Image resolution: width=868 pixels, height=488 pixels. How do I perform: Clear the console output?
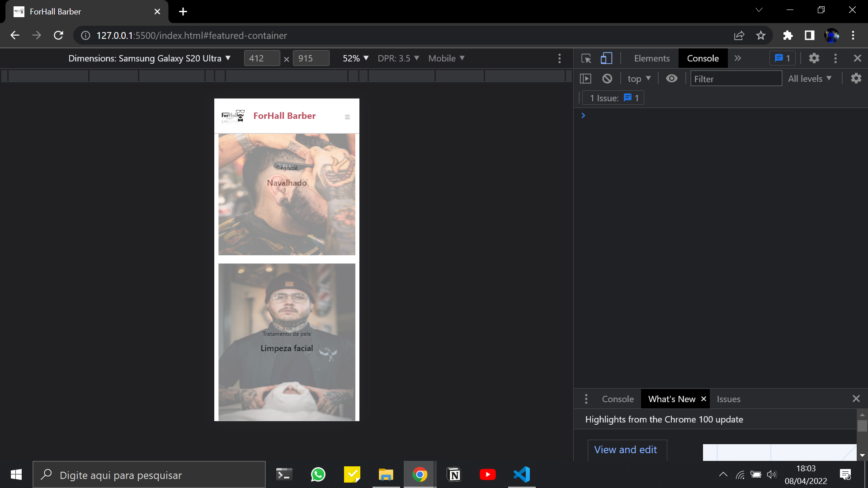(x=607, y=78)
